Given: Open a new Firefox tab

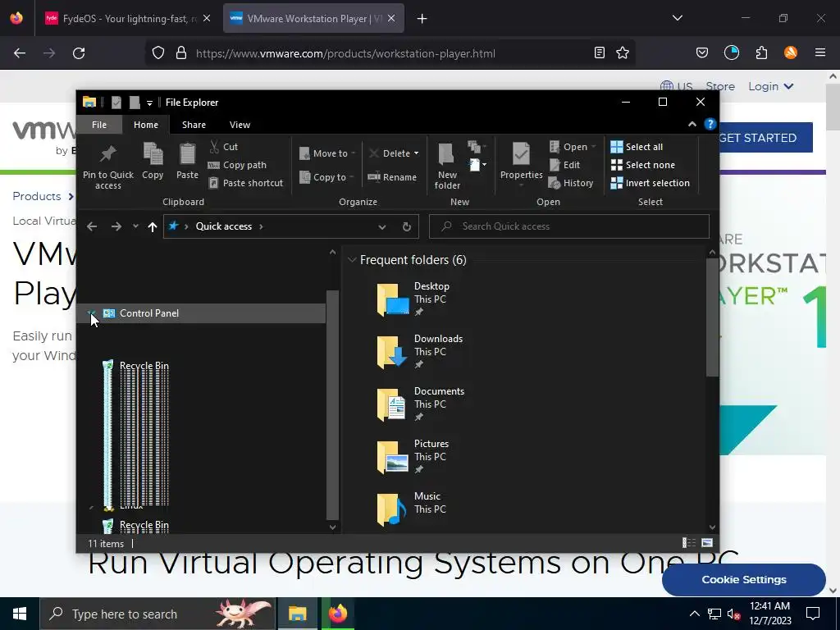Looking at the screenshot, I should 422,18.
